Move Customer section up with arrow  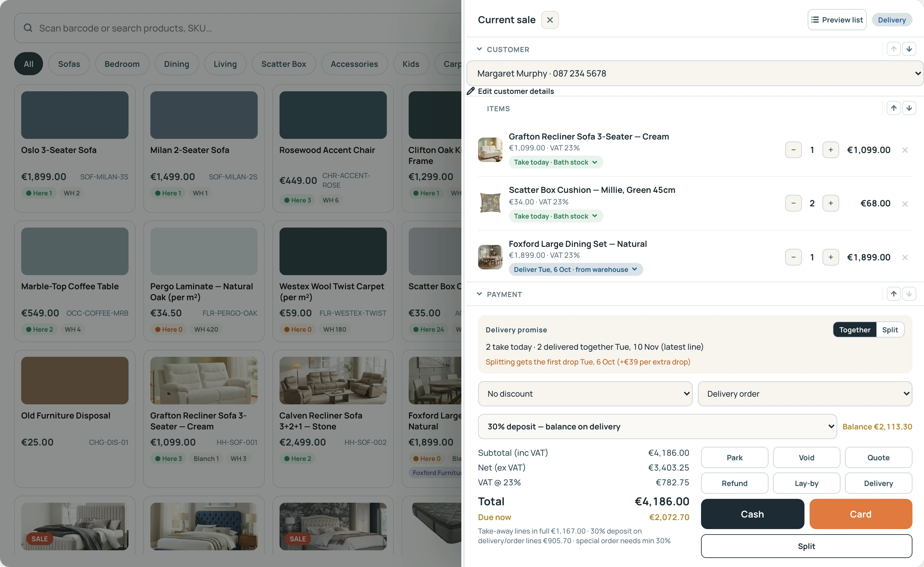pos(893,49)
